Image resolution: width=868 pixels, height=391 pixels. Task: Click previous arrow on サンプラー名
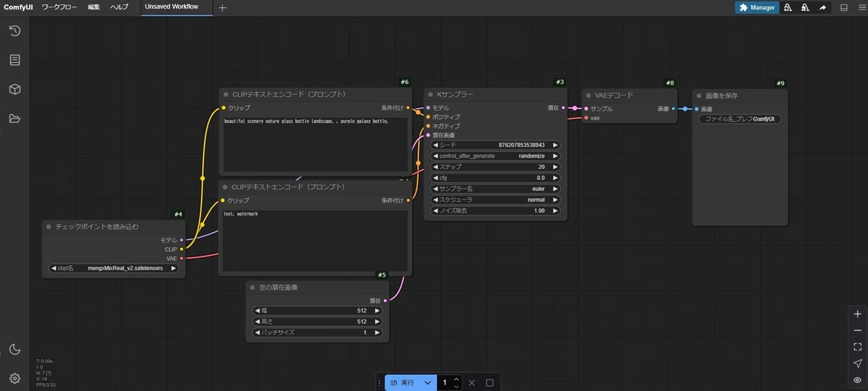pyautogui.click(x=435, y=189)
